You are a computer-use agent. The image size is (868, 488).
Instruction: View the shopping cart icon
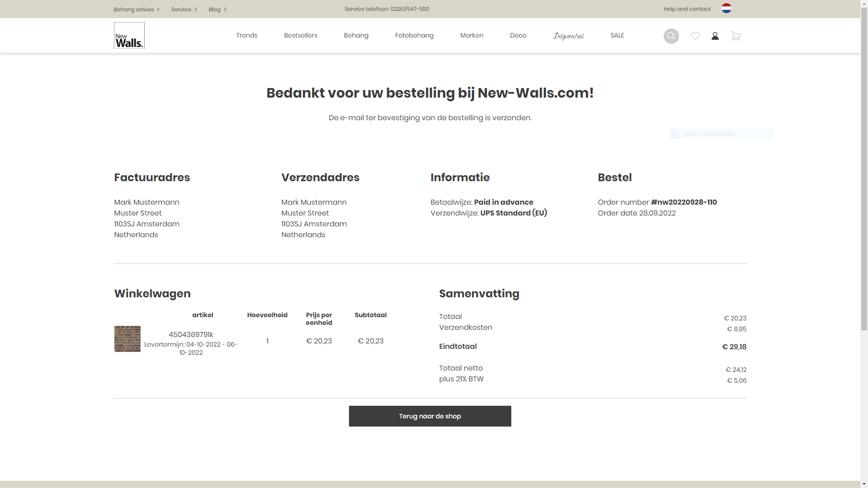[736, 36]
